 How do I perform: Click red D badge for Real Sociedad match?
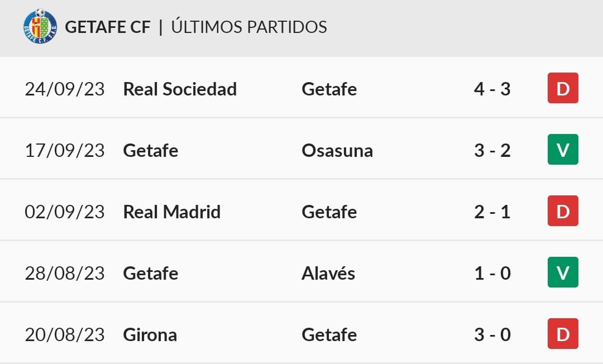(563, 88)
